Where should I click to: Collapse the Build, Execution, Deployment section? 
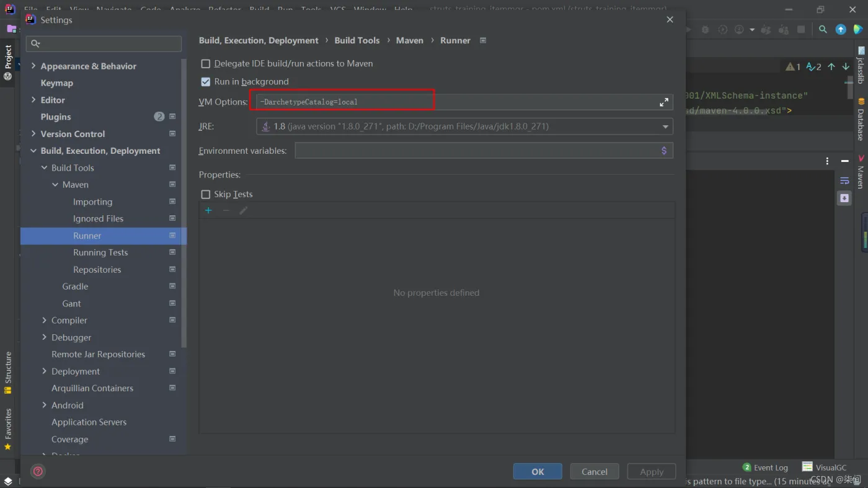(x=33, y=151)
